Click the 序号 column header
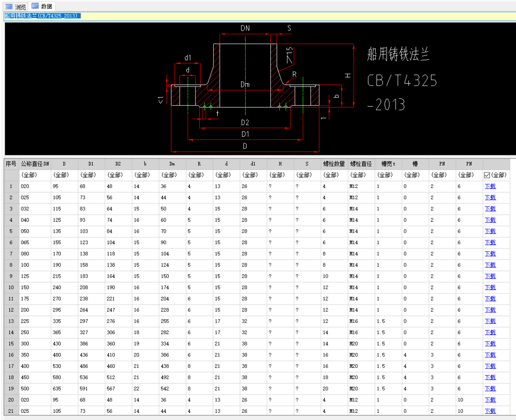The height and width of the screenshot is (420, 516). [x=11, y=163]
